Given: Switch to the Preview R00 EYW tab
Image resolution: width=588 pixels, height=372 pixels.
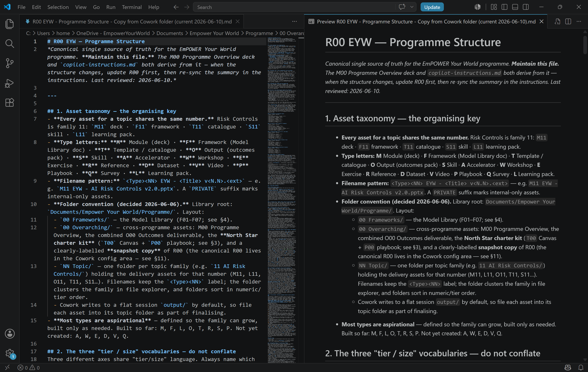Looking at the screenshot, I should 426,21.
